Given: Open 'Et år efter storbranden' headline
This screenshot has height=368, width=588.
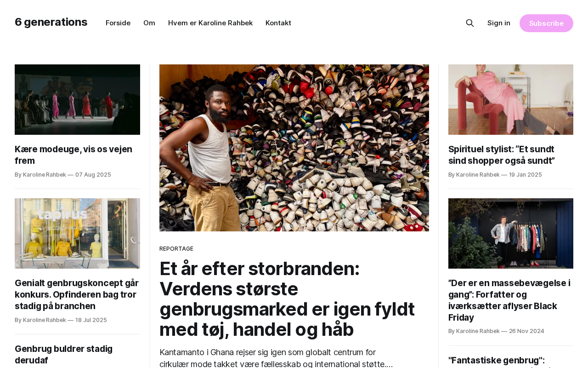Looking at the screenshot, I should point(287,299).
